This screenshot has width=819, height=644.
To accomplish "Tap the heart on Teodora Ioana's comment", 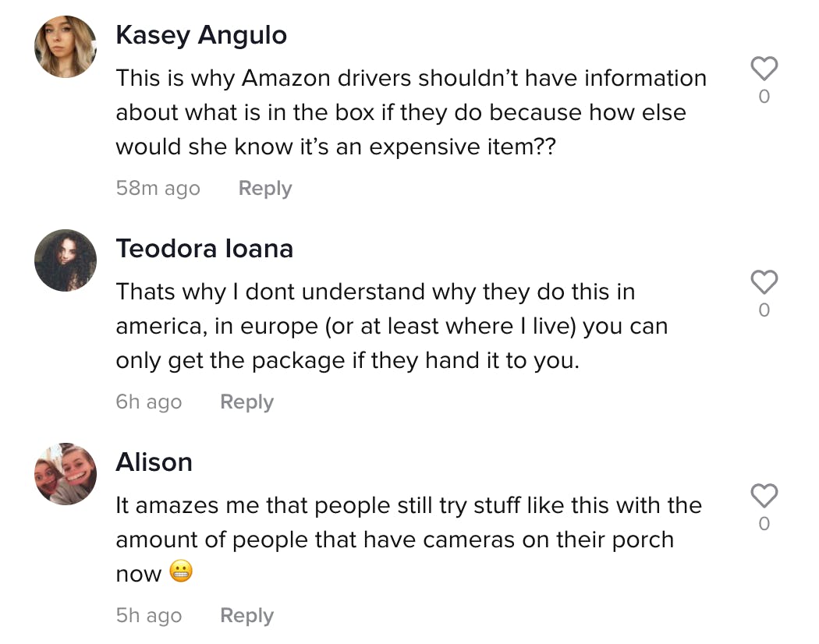I will pyautogui.click(x=764, y=282).
